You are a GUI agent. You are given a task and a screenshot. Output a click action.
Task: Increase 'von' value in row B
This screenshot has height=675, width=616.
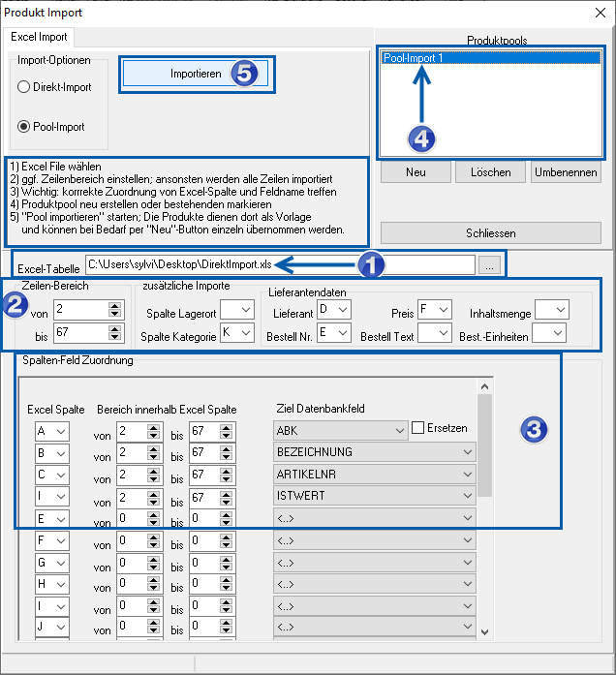coord(154,449)
